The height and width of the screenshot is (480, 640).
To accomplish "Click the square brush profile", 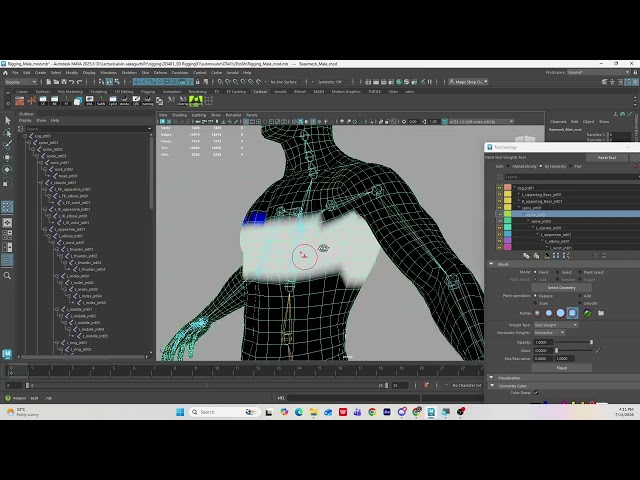I will (572, 313).
